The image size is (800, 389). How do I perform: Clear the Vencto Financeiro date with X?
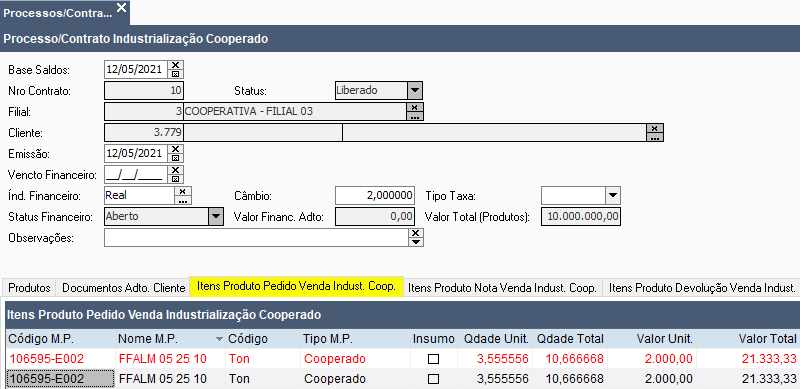click(175, 170)
